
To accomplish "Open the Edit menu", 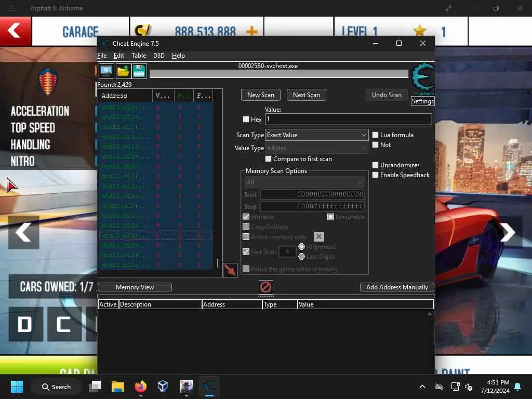I will click(119, 55).
